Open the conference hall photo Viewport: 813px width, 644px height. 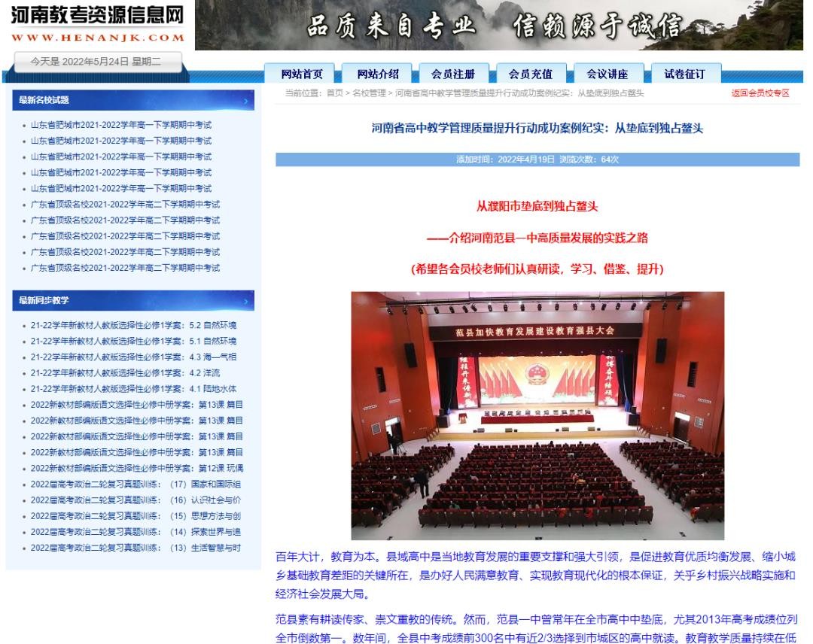click(537, 415)
